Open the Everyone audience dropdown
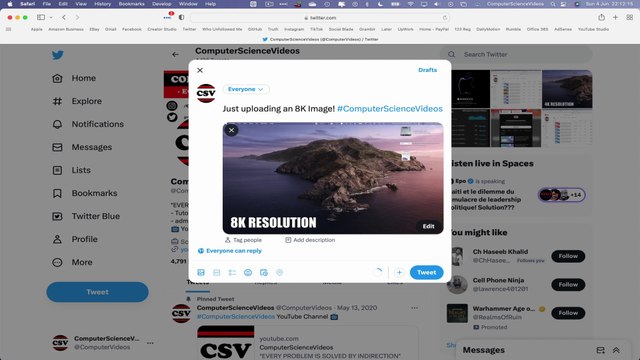Viewport: 640px width, 360px height. 246,89
